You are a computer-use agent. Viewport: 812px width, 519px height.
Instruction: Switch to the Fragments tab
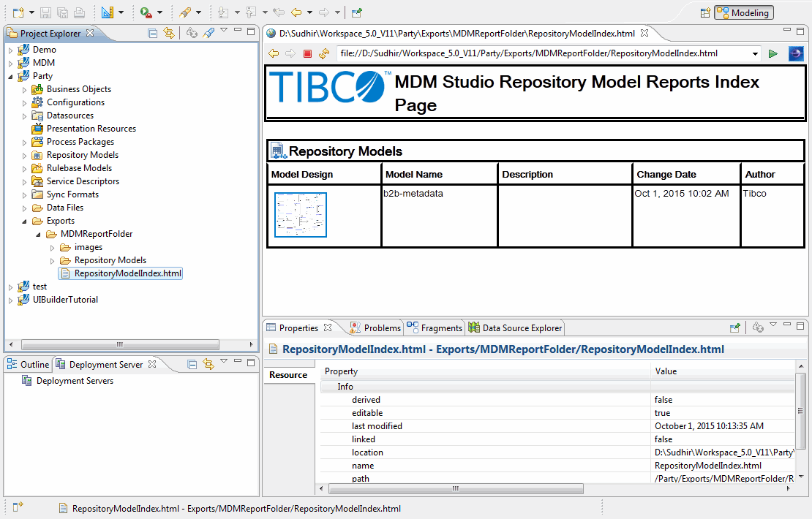point(434,327)
